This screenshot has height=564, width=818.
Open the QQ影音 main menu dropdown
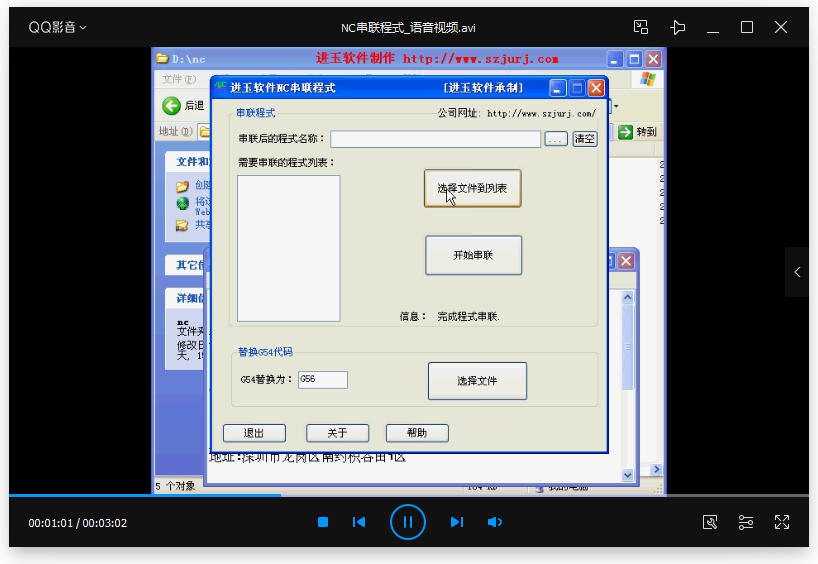[57, 27]
